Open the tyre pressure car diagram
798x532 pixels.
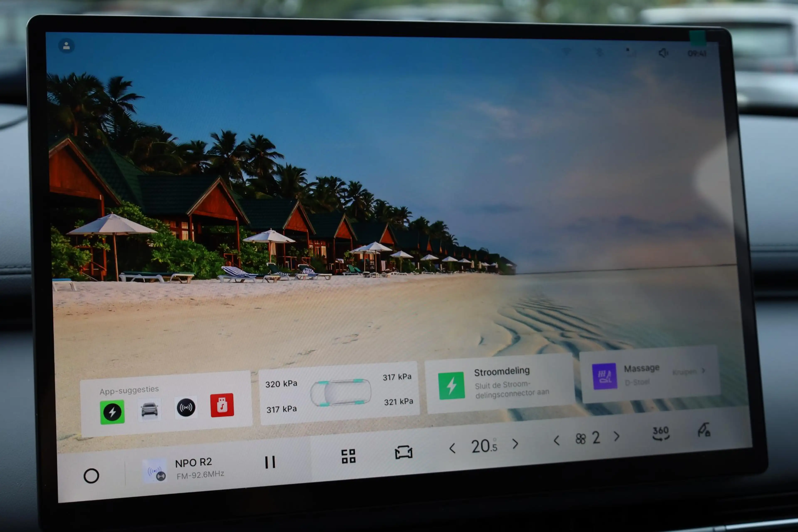click(340, 393)
